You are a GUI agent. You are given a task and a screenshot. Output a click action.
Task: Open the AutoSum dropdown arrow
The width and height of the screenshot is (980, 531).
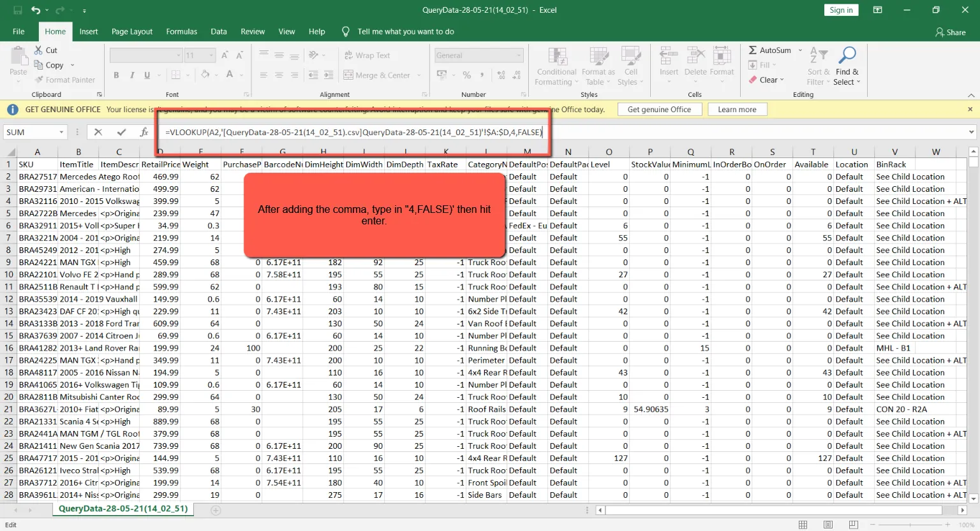coord(800,50)
